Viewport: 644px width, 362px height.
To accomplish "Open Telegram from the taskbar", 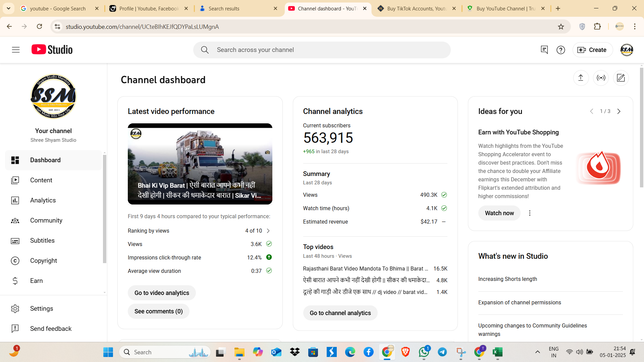I will (x=442, y=352).
